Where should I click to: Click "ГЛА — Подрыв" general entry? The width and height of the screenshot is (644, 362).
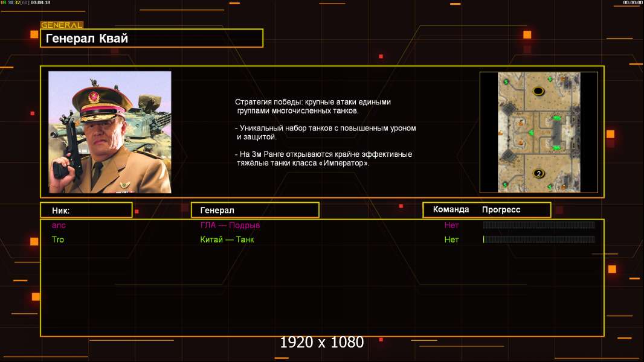[x=230, y=225]
